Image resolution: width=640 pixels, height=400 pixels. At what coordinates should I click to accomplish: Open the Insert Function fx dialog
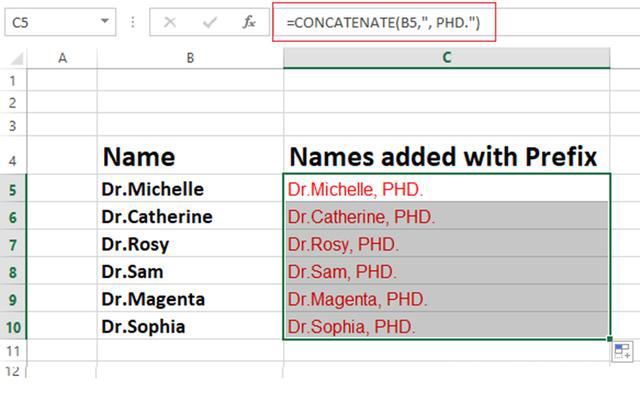[x=249, y=22]
